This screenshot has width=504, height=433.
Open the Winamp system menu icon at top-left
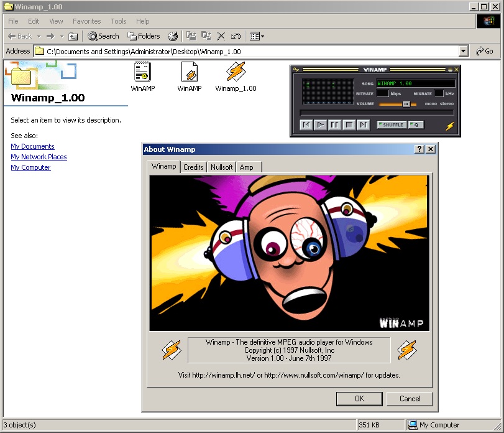click(296, 70)
